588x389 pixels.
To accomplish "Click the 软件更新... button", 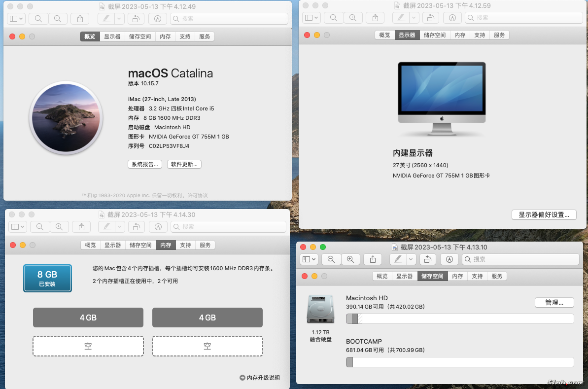I will point(184,164).
